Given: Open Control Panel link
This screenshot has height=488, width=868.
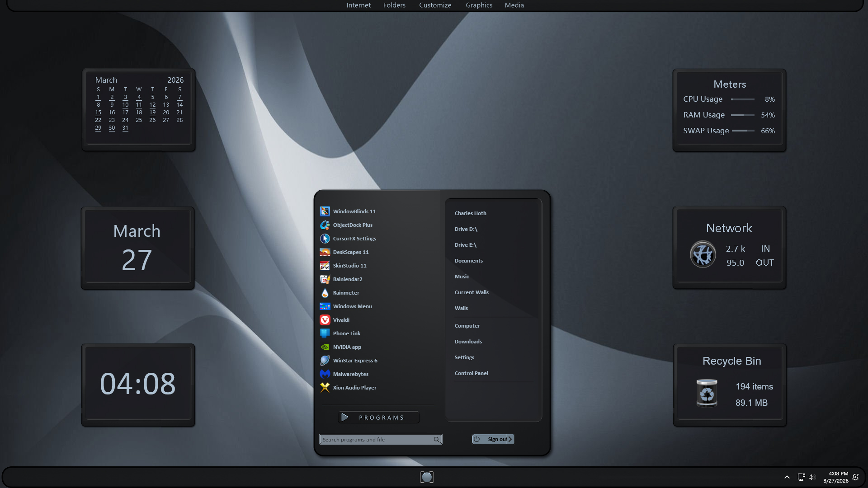Looking at the screenshot, I should tap(471, 373).
